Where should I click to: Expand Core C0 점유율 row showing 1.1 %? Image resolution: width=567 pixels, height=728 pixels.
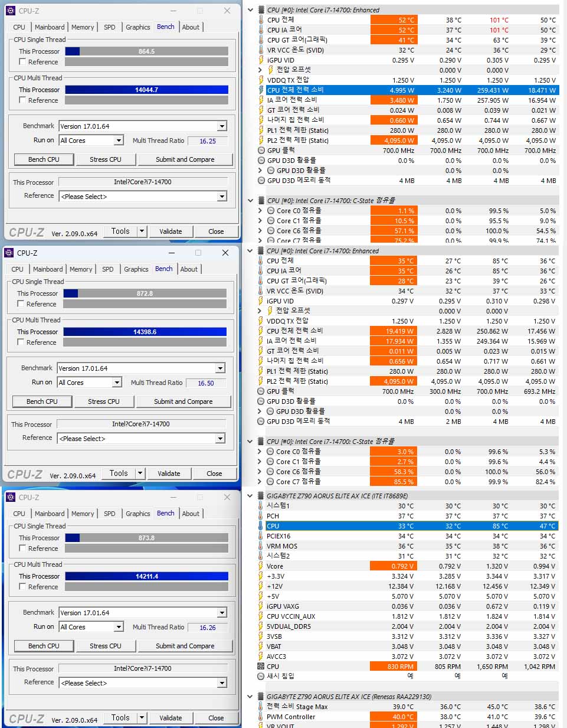click(260, 211)
